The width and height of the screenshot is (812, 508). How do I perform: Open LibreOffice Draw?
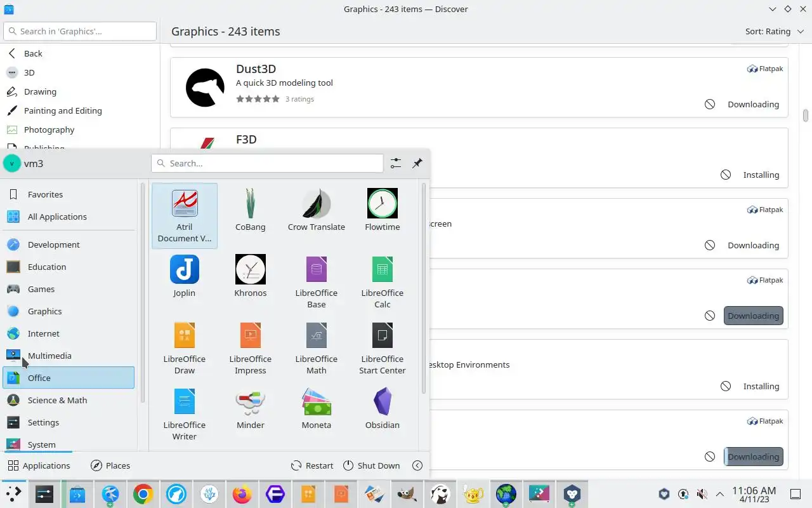tap(185, 348)
